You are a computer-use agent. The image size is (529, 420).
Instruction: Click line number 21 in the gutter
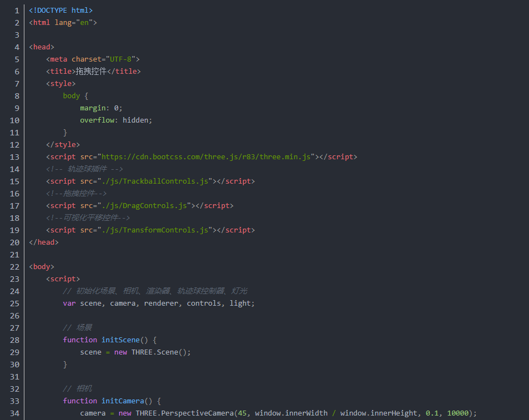click(14, 255)
